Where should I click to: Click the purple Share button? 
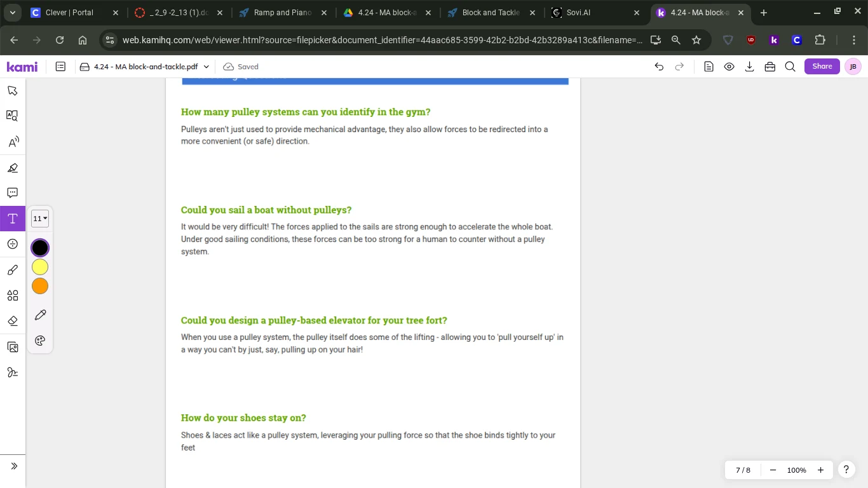(x=822, y=67)
